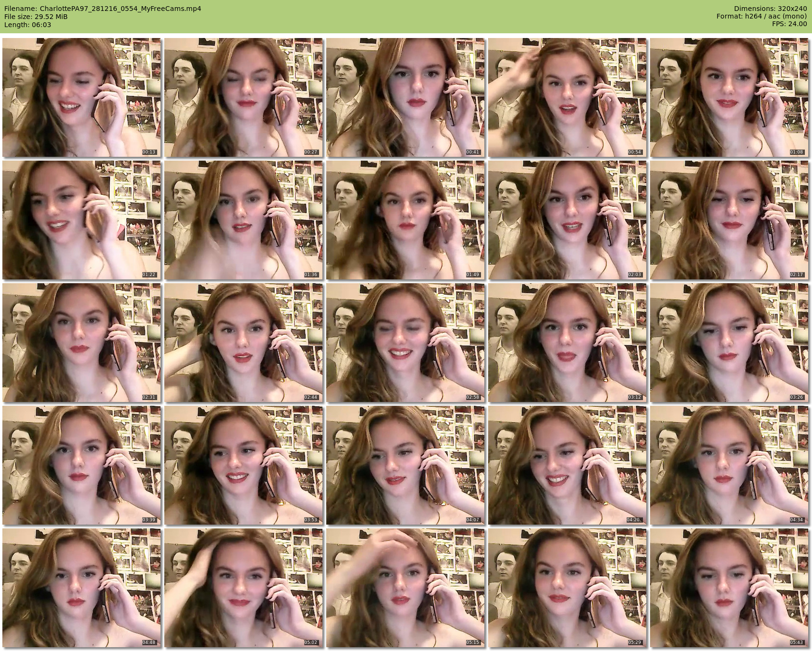Click the Length 06:03 text
The width and height of the screenshot is (812, 651).
[x=28, y=25]
